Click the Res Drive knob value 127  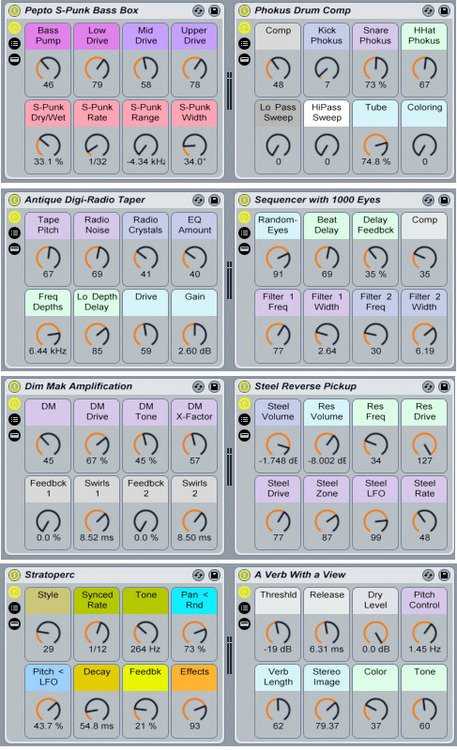(424, 461)
